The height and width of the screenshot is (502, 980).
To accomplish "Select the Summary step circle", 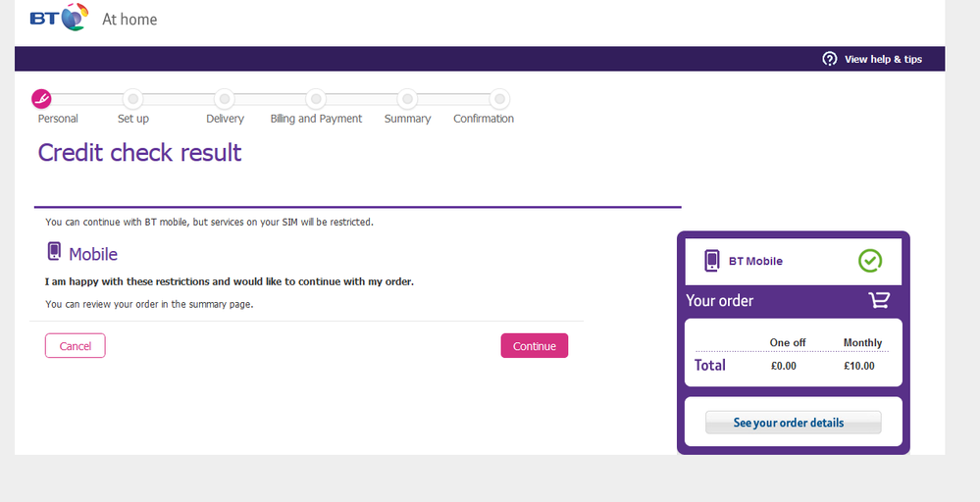I will pos(407,98).
